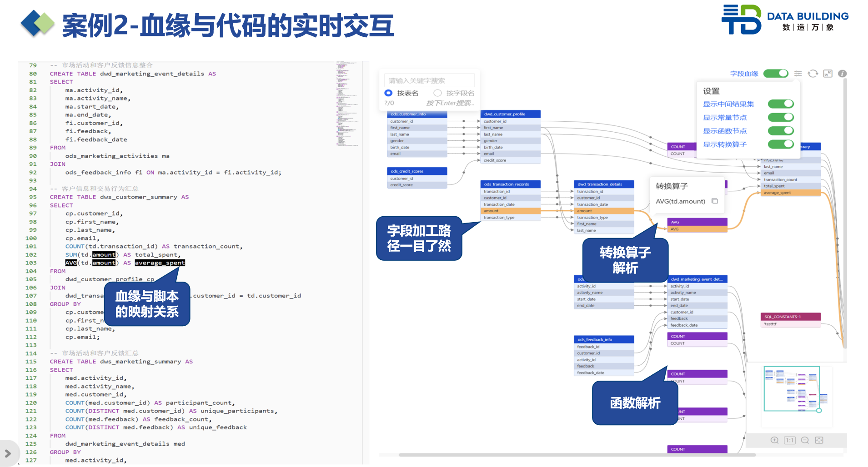Click feedback_date field in ods_feedback_info

tap(604, 373)
